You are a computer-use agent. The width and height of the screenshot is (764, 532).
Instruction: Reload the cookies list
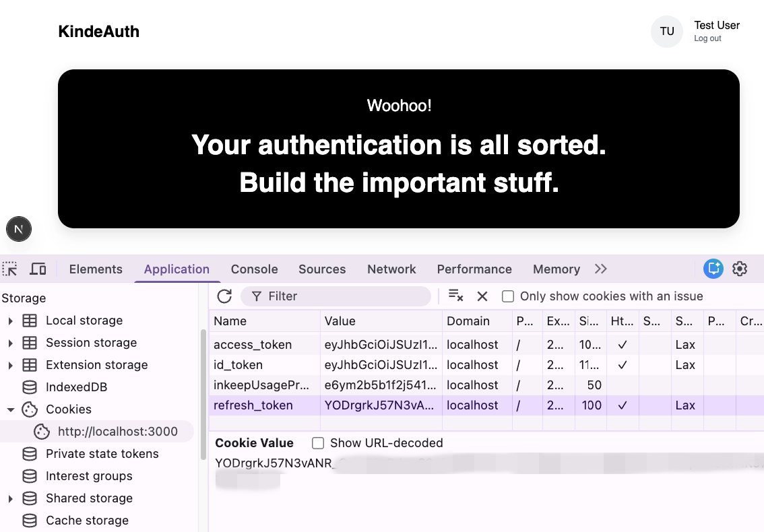[224, 296]
